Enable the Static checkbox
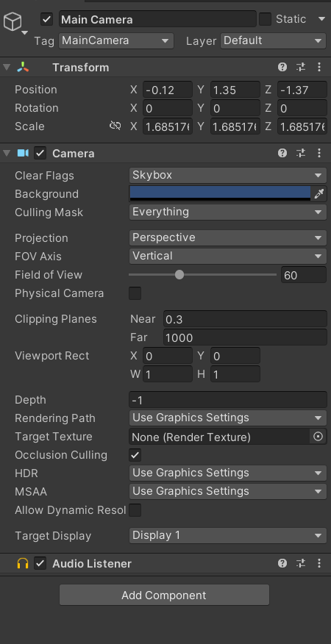The image size is (331, 644). click(x=266, y=19)
